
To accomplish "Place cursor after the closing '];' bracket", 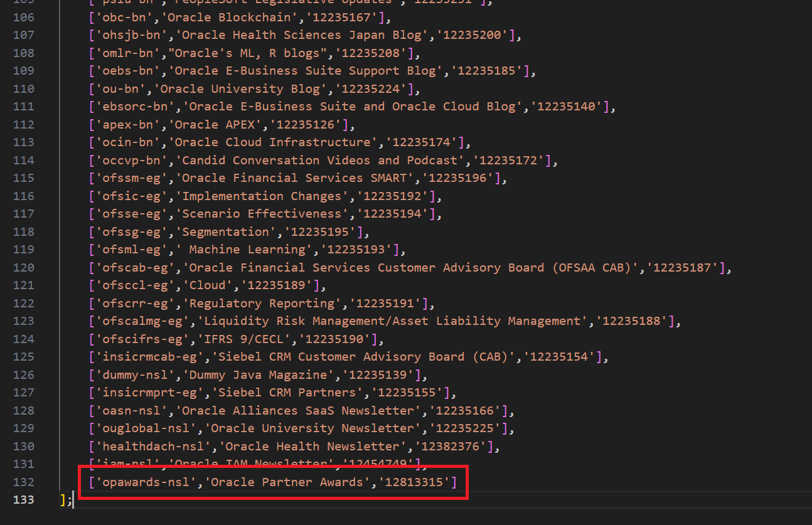I will point(74,500).
